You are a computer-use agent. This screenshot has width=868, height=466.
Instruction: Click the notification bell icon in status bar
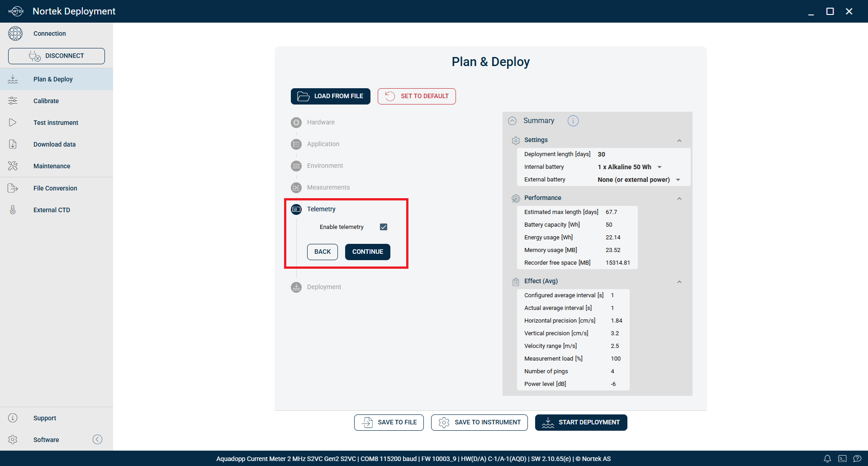(x=827, y=459)
